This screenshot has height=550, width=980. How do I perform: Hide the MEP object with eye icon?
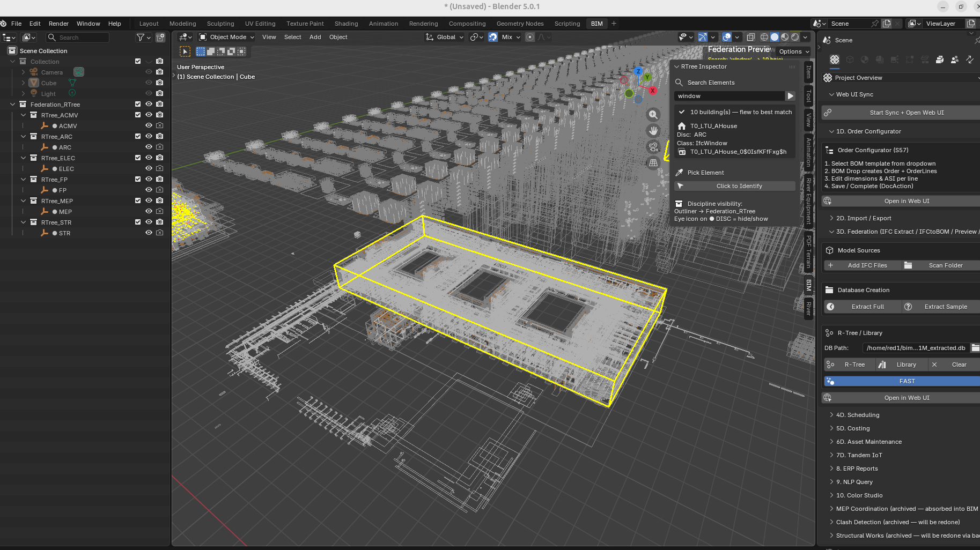pyautogui.click(x=149, y=211)
